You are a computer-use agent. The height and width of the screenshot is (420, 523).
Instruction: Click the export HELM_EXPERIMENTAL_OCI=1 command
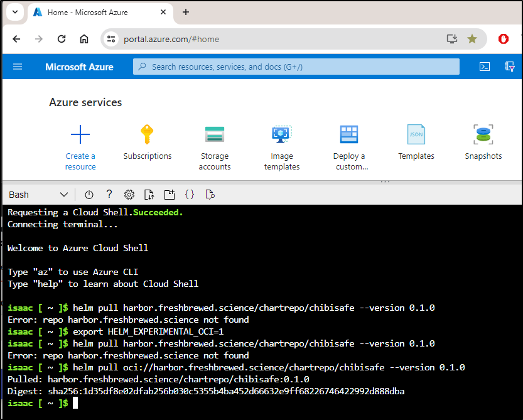[x=148, y=331]
